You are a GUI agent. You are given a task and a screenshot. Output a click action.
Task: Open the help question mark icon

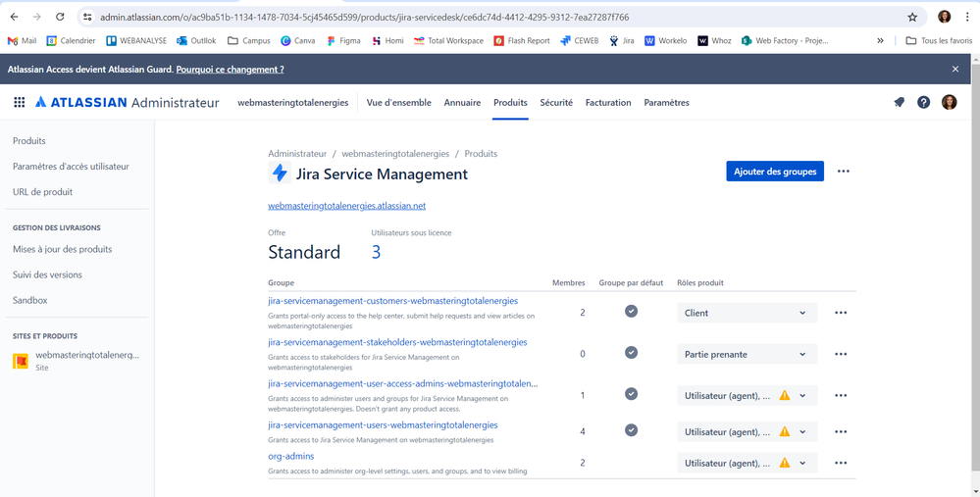pos(923,102)
